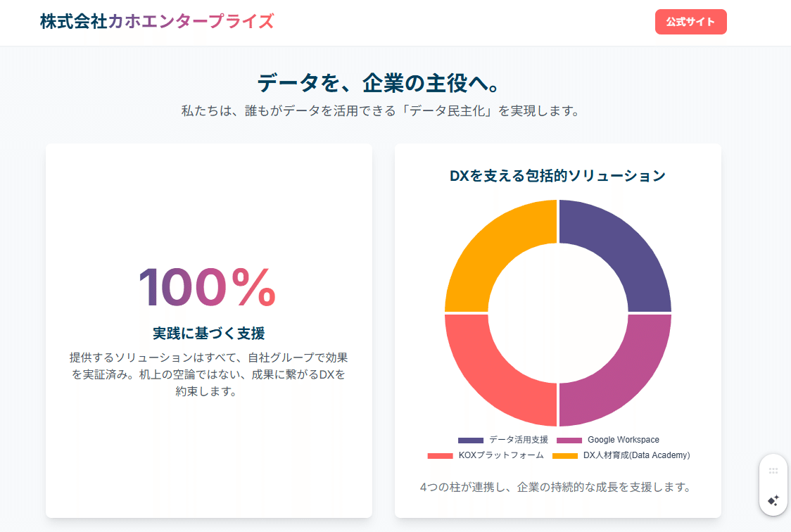Screen dimensions: 791x532
Task: Click the coral KOXプラットフォーム legend swatch
Action: click(440, 456)
